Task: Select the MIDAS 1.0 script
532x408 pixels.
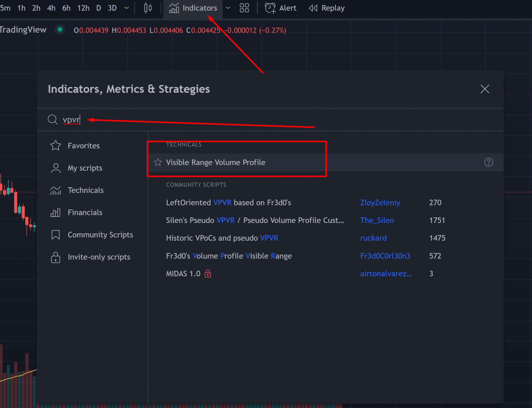Action: pyautogui.click(x=183, y=274)
